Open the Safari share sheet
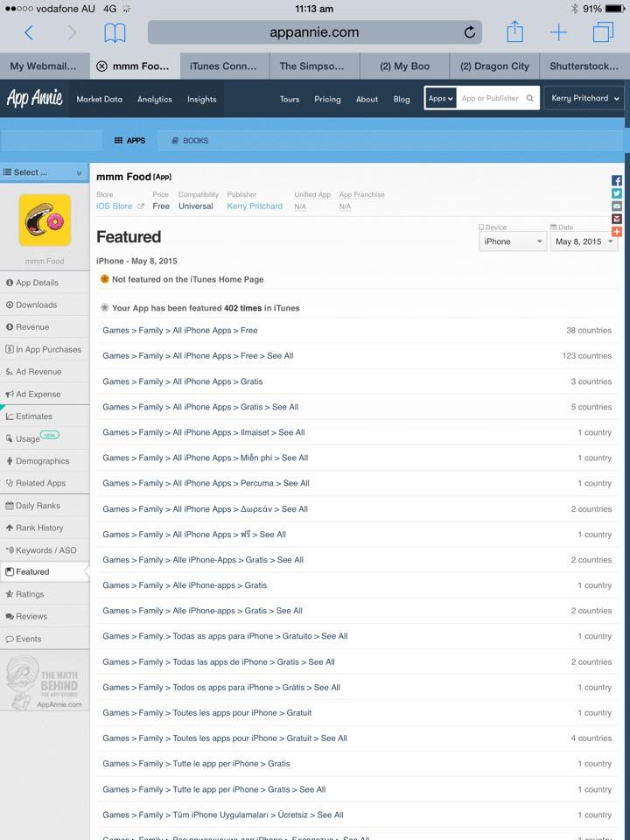The height and width of the screenshot is (840, 630). click(514, 31)
